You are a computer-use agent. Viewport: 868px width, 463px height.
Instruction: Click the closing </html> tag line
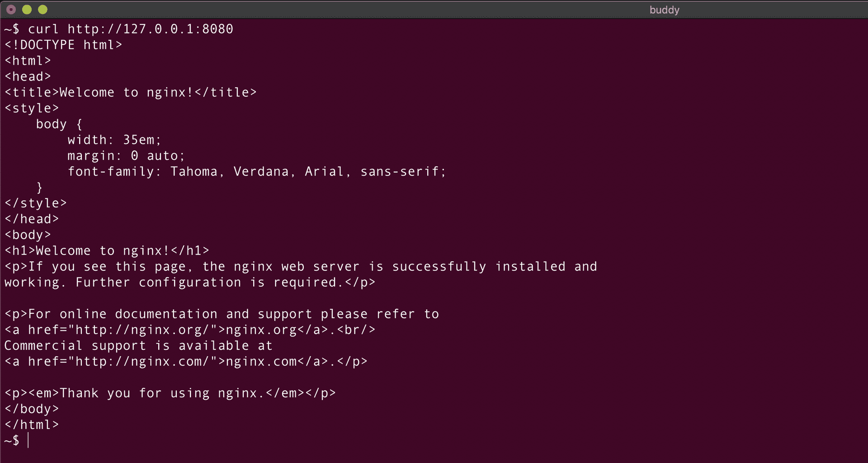[32, 425]
